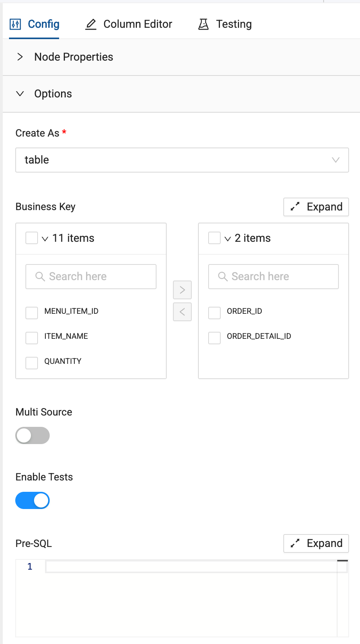Viewport: 360px width, 644px height.
Task: Click the move-left arrow transfer button
Action: click(x=182, y=312)
